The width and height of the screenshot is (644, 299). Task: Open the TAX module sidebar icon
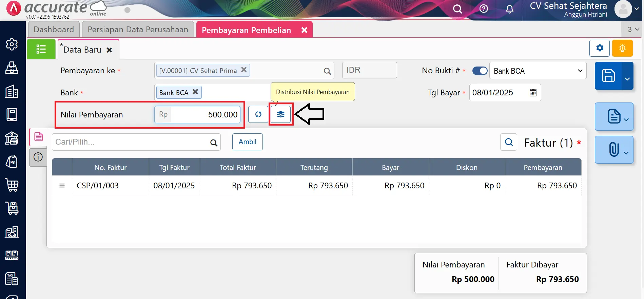pos(12,279)
